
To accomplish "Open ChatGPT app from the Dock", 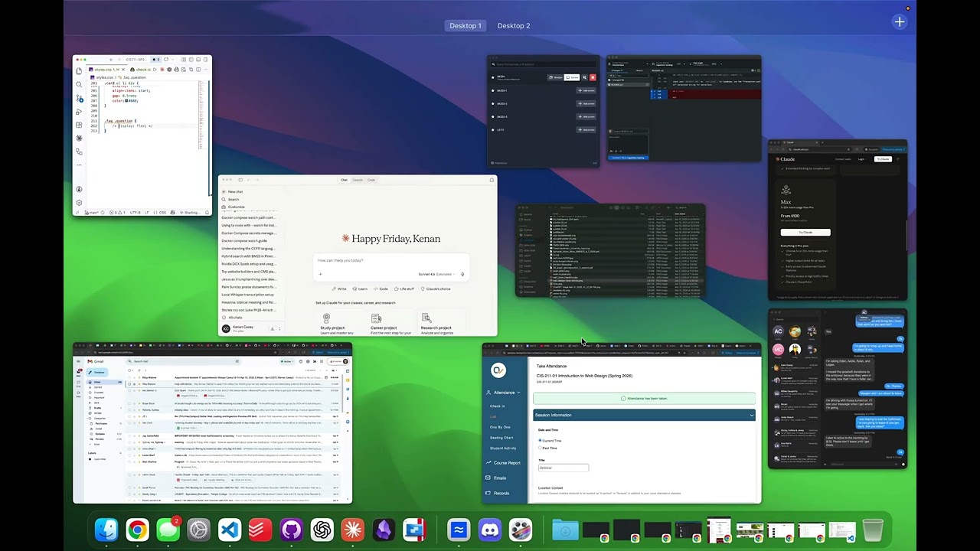I will (322, 530).
